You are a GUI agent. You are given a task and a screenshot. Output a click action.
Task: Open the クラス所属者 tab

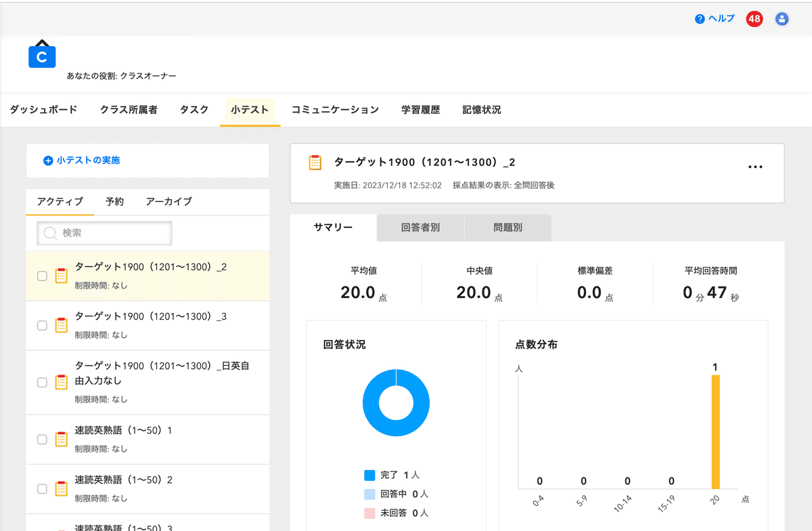coord(129,110)
